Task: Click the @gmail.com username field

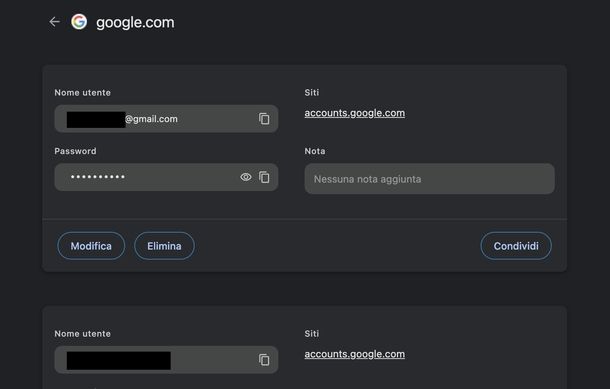Action: click(x=166, y=119)
